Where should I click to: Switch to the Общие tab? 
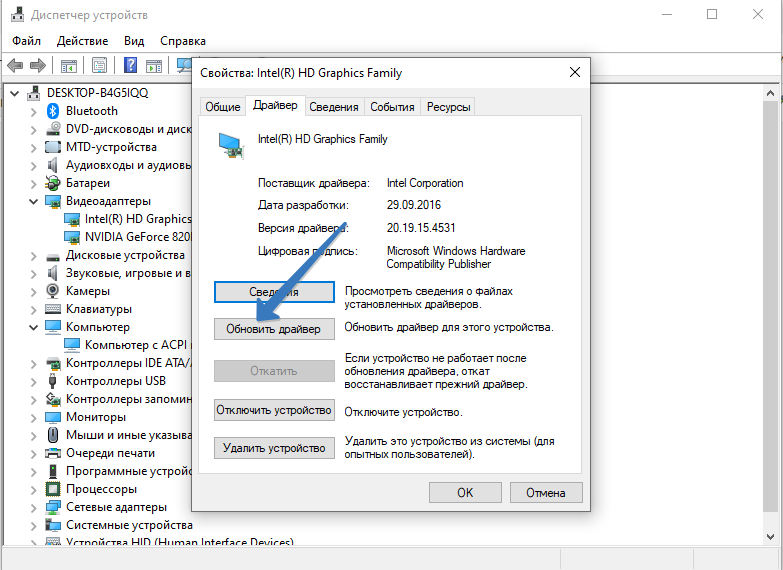coord(223,107)
